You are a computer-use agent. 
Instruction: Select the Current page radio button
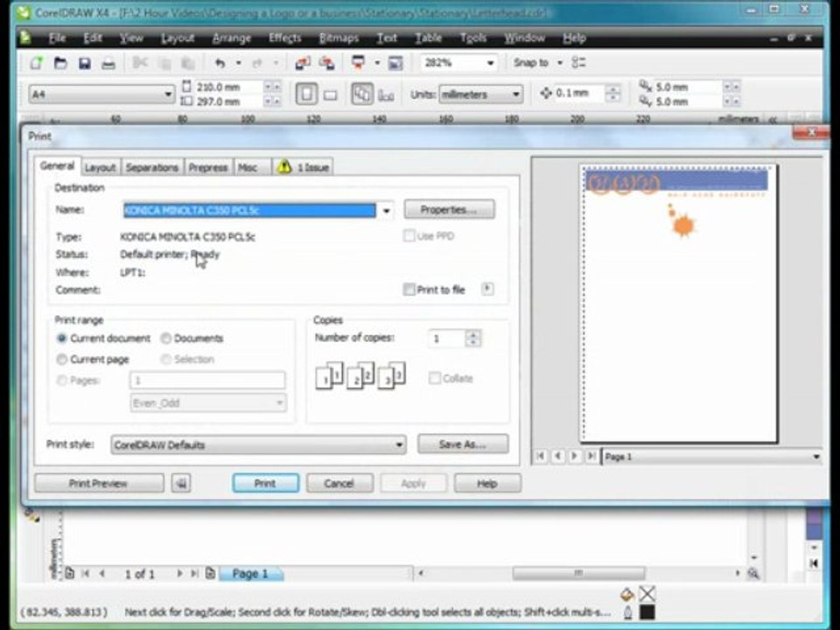61,359
